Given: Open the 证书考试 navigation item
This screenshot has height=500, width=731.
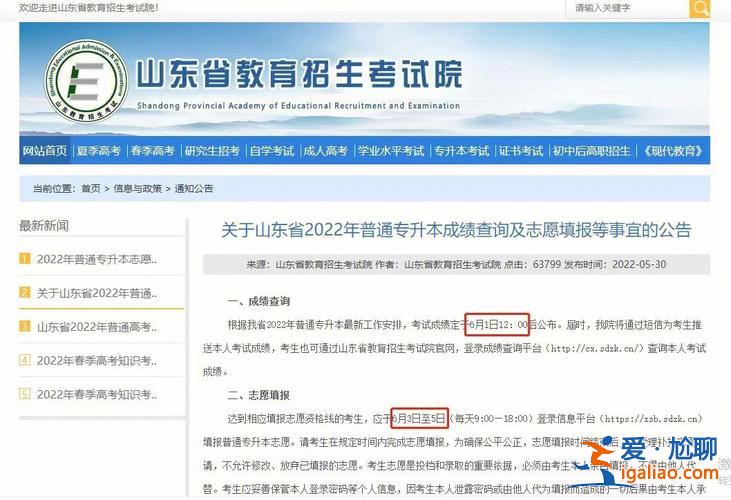Looking at the screenshot, I should (x=521, y=151).
